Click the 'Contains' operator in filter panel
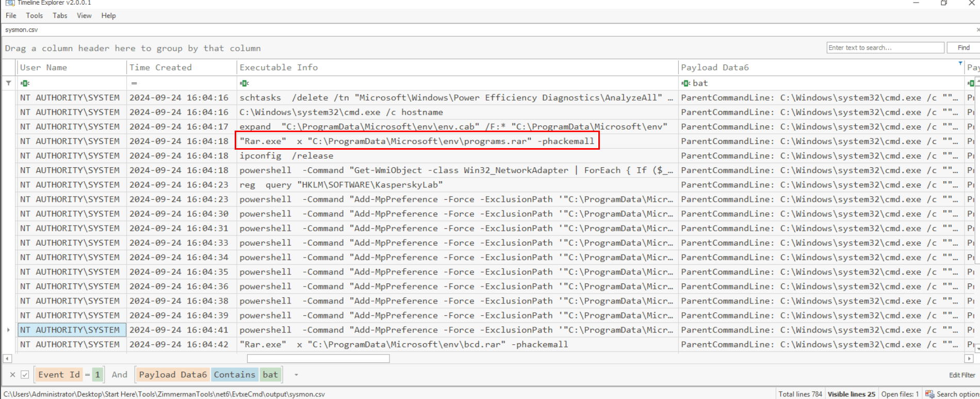The image size is (980, 399). [234, 375]
